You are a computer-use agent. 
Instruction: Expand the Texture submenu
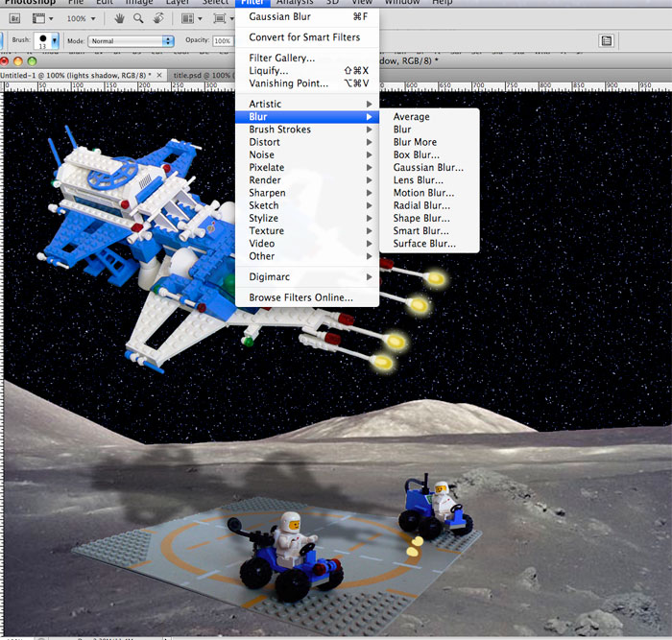pos(307,231)
